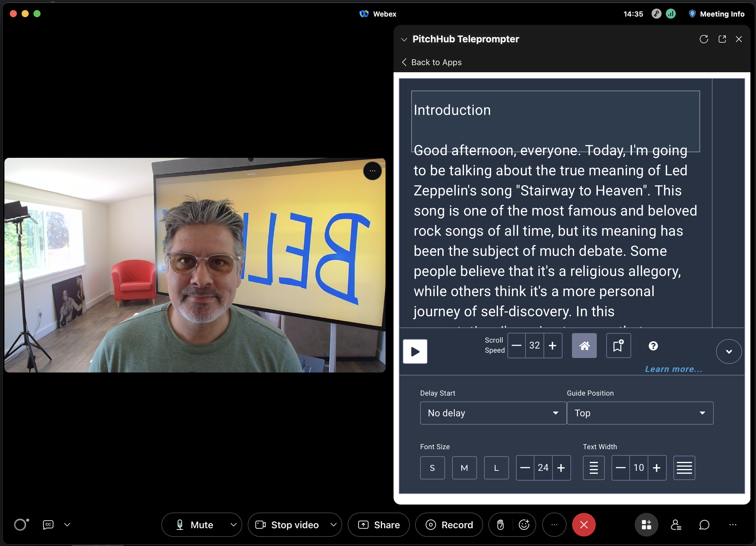
Task: Decrease scroll speed with minus button
Action: 515,346
